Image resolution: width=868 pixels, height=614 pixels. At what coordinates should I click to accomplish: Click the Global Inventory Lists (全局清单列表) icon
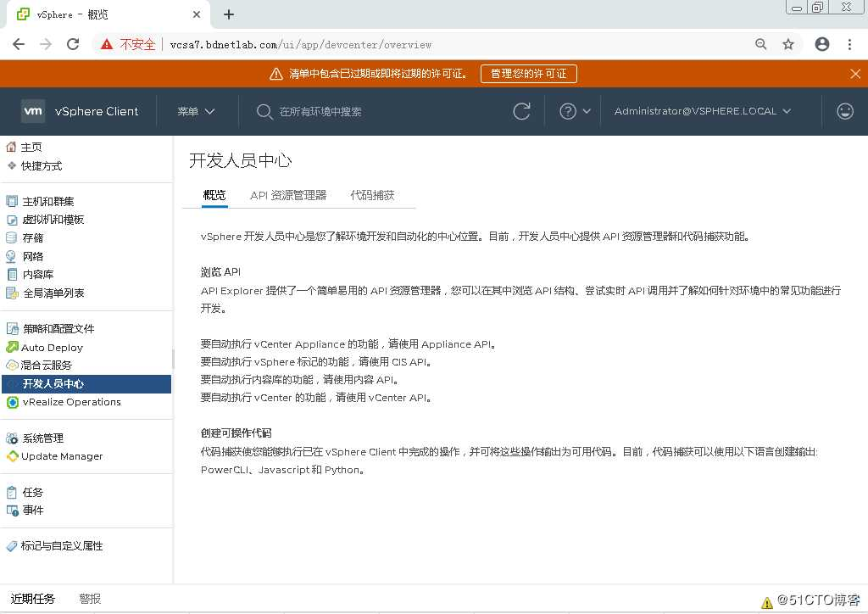point(12,293)
